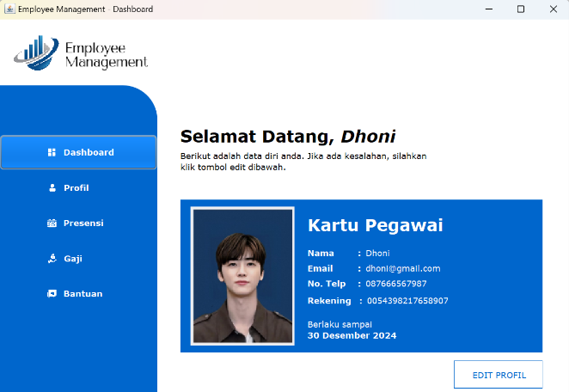Maximize the Employee Management window
Image resolution: width=569 pixels, height=392 pixels.
coord(520,9)
